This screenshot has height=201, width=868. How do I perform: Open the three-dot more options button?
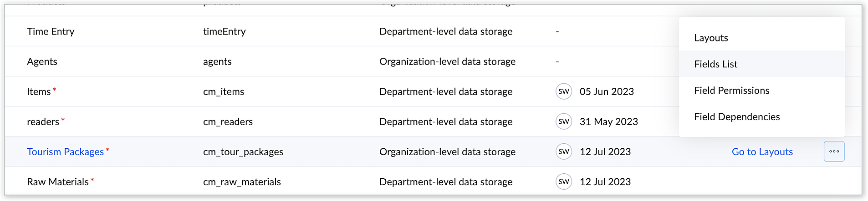[834, 151]
